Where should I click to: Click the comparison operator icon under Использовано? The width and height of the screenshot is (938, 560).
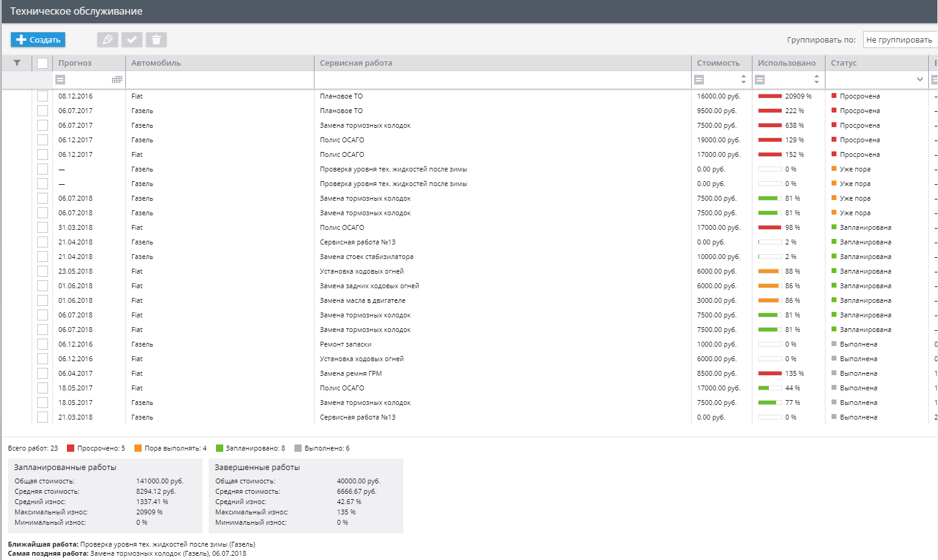tap(760, 80)
